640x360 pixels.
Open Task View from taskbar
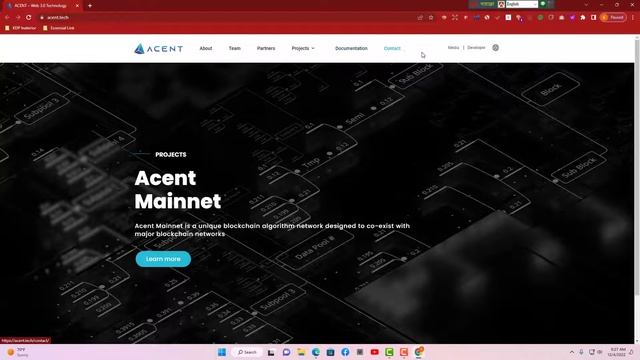click(x=271, y=352)
